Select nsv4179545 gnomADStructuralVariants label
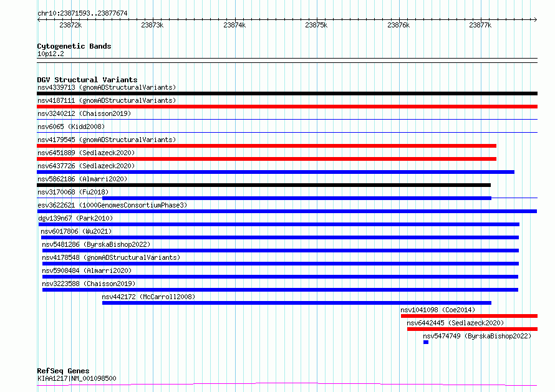 coord(107,140)
